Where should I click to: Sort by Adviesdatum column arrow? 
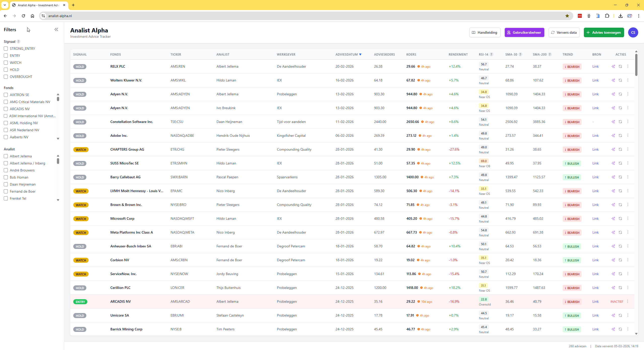point(360,54)
